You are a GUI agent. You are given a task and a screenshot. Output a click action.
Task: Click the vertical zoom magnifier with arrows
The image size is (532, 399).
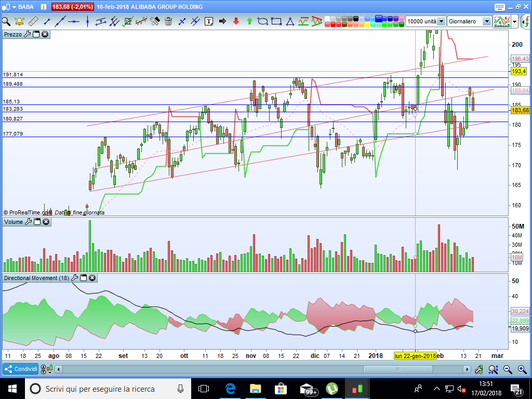493,369
